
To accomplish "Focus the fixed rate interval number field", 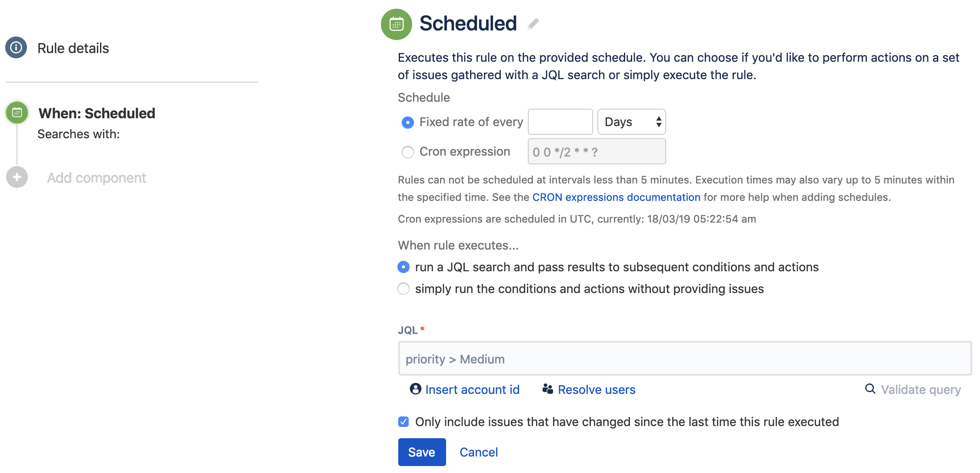I will (560, 122).
